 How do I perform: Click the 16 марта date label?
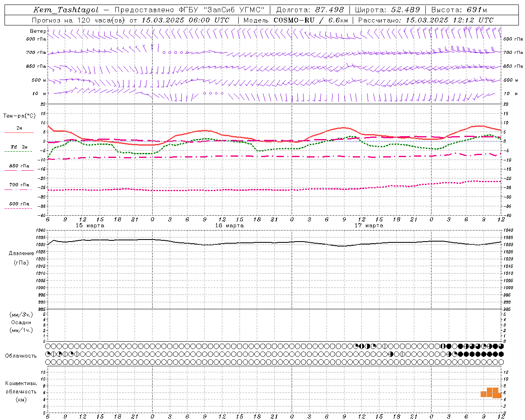coord(229,226)
